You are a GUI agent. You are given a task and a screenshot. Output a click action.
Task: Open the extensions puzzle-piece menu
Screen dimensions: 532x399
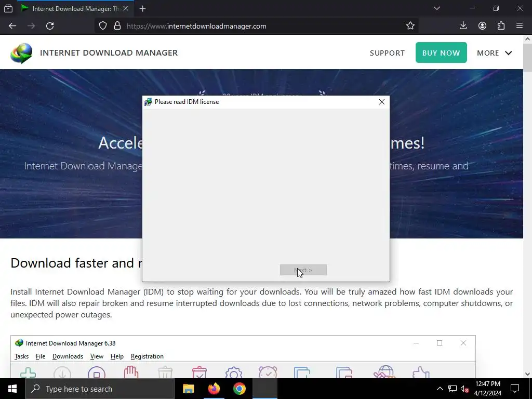501,26
